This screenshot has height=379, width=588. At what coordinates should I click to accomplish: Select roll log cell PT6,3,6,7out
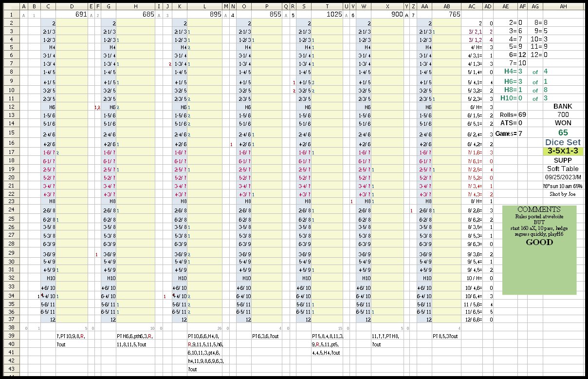267,336
